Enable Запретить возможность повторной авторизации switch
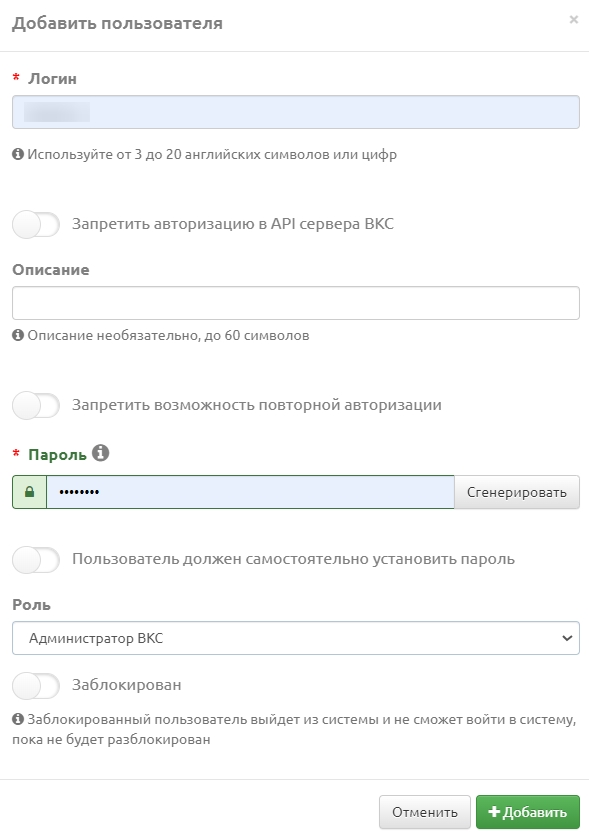The image size is (589, 839). (36, 405)
